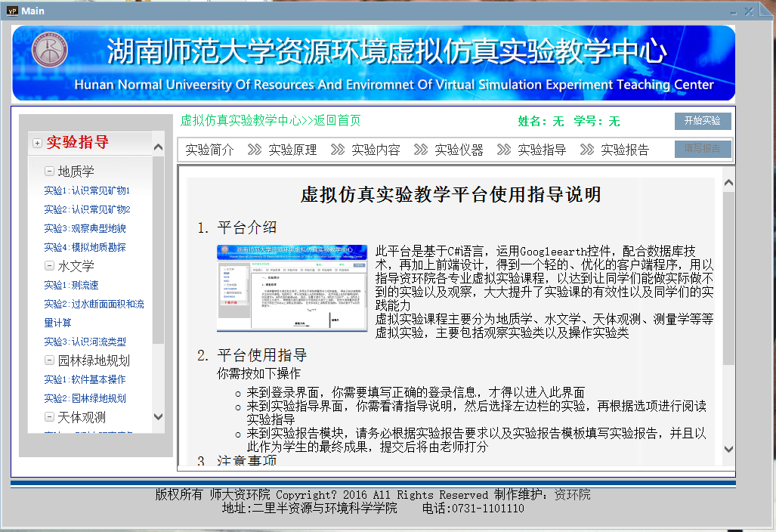Select the 天体观测 category label

(x=82, y=417)
